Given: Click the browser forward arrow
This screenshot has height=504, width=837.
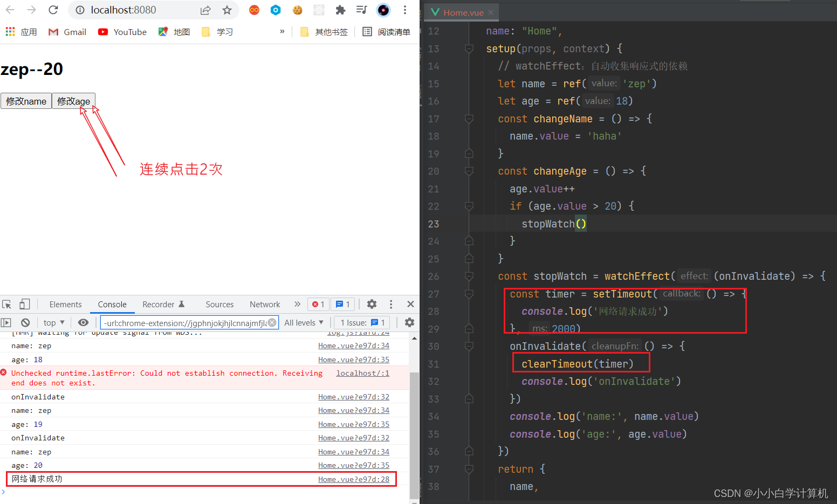Looking at the screenshot, I should tap(31, 10).
